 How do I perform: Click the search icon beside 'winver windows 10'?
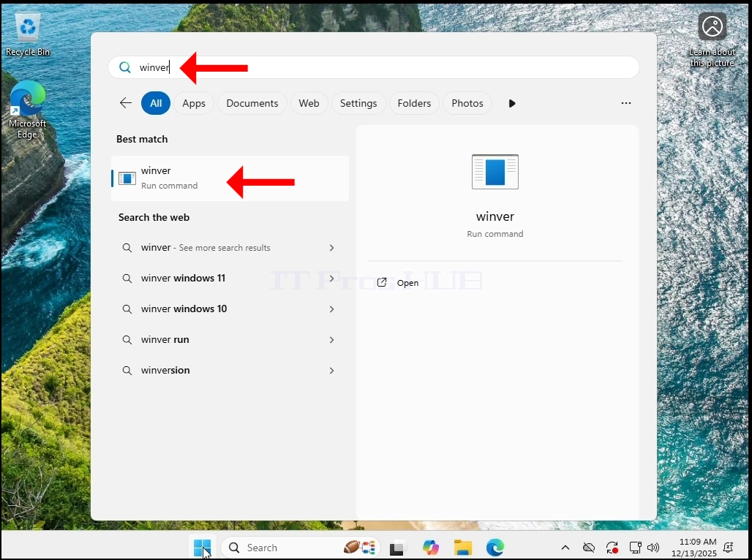tap(127, 309)
